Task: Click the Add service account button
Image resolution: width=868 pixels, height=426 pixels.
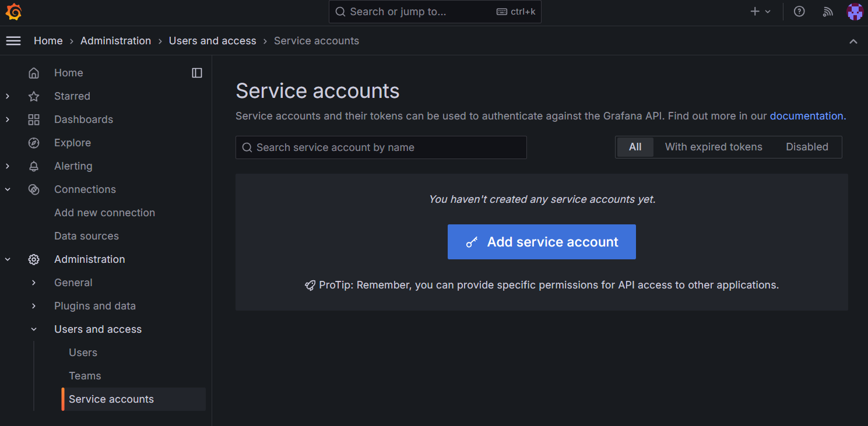Action: click(x=541, y=241)
